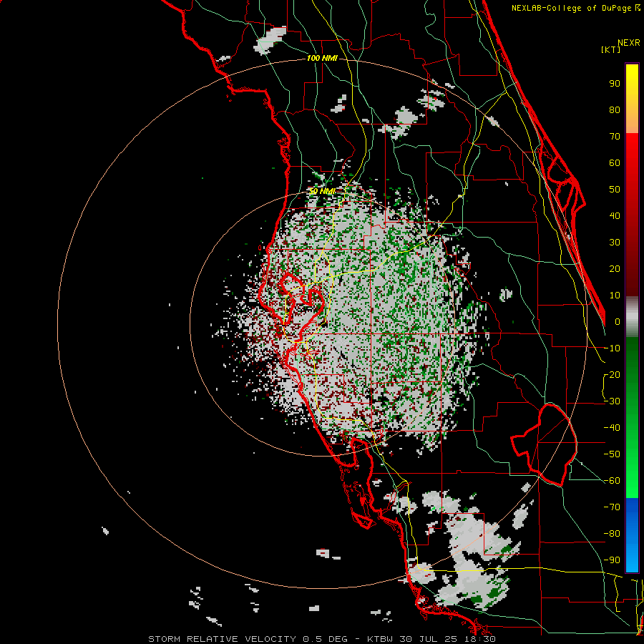Image resolution: width=644 pixels, height=644 pixels.
Task: Click the NEXR label above the scale
Action: (628, 43)
